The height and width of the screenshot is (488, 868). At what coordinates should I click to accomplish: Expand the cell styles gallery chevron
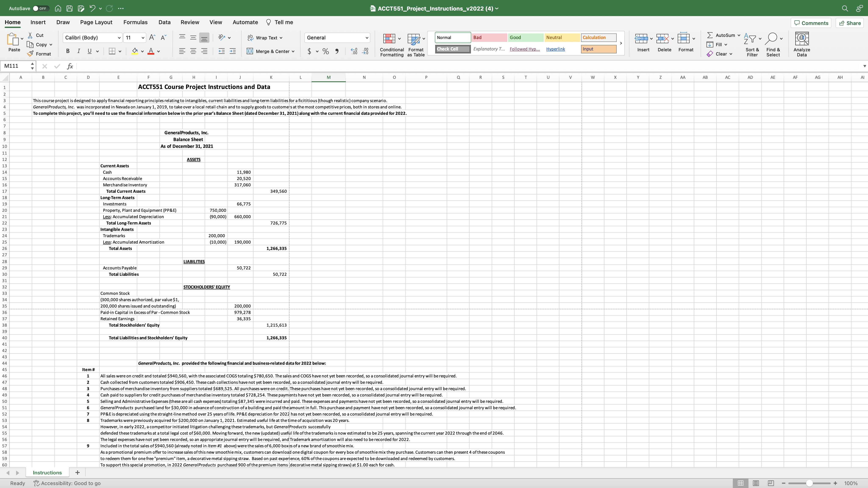coord(621,43)
